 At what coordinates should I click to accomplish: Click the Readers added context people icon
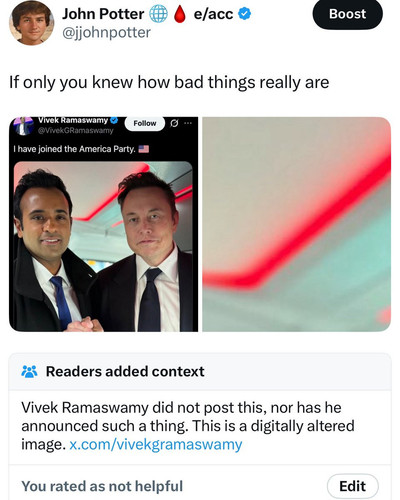[29, 371]
